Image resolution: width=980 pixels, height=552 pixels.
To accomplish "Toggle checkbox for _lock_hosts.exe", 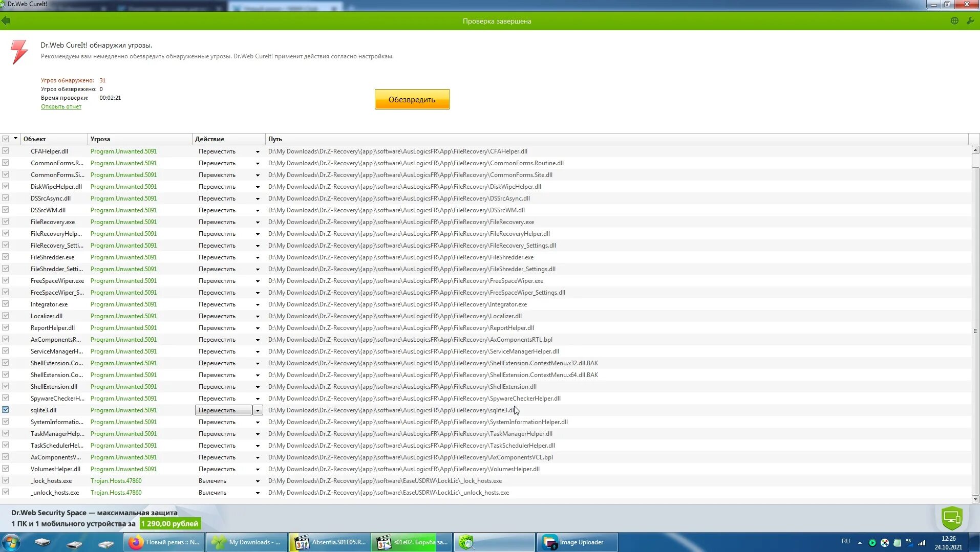I will 6,480.
